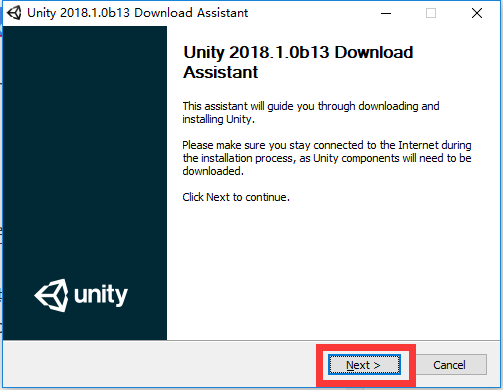The height and width of the screenshot is (390, 503).
Task: Select the word Assistant in the bold heading
Action: pos(220,72)
